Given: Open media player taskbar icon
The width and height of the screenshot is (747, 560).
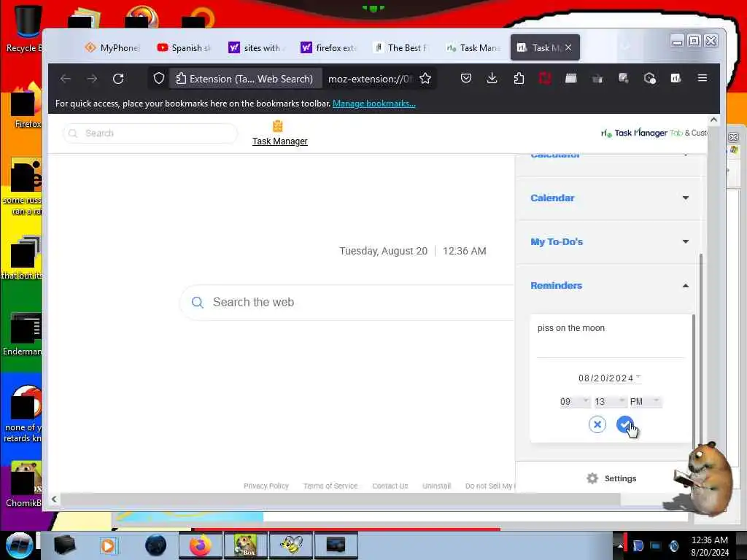Looking at the screenshot, I should [x=108, y=545].
